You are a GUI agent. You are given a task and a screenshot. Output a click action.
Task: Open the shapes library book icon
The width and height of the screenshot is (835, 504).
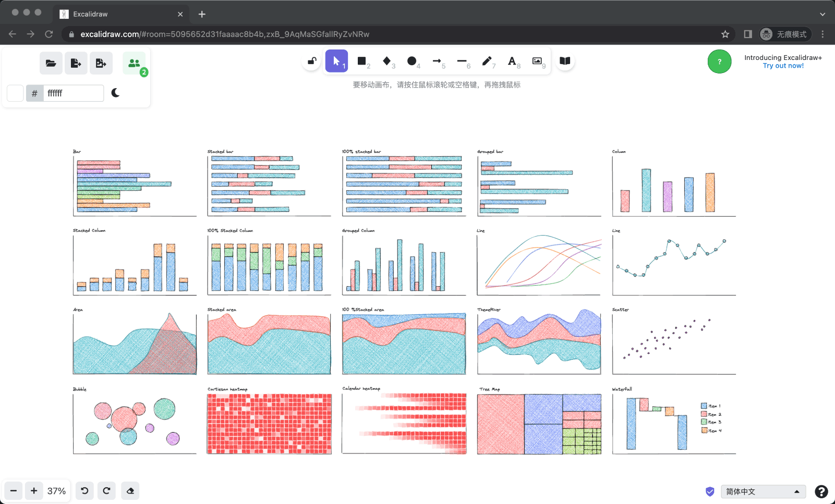[x=565, y=61]
